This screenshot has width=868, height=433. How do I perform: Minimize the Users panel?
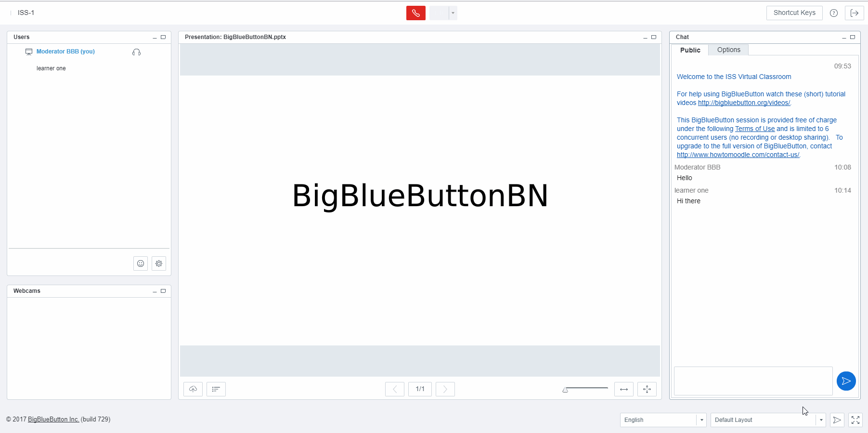[x=155, y=37]
